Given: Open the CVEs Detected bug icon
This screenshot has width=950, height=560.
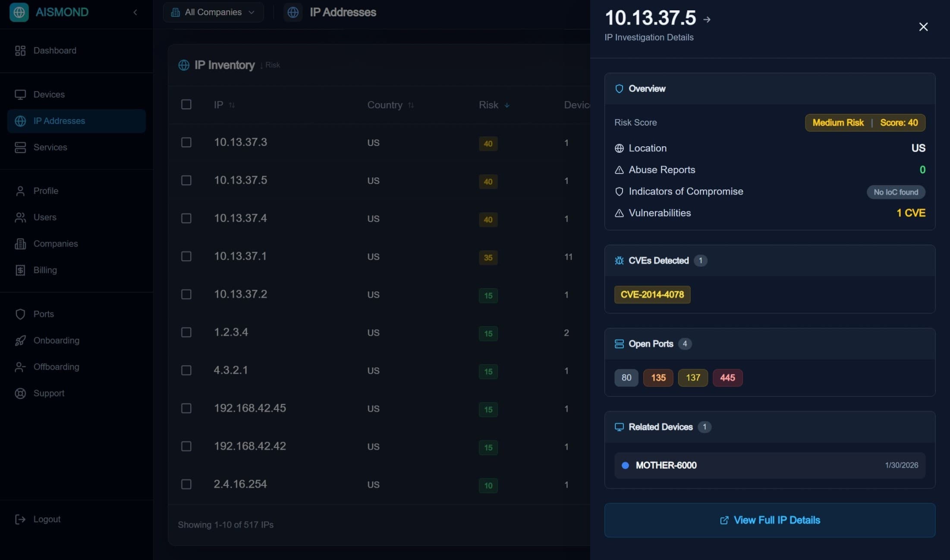Looking at the screenshot, I should (x=619, y=260).
